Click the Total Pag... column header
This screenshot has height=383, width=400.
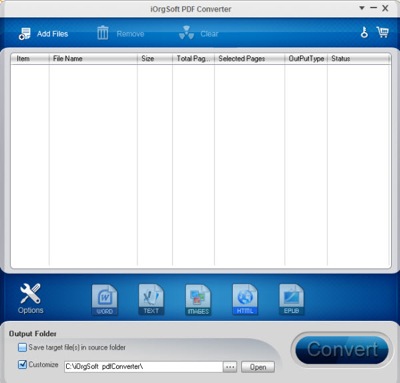point(193,59)
